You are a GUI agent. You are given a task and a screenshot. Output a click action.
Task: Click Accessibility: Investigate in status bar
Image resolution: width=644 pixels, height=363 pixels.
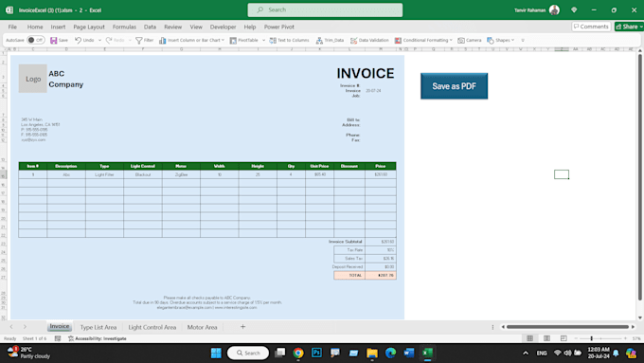pos(98,338)
